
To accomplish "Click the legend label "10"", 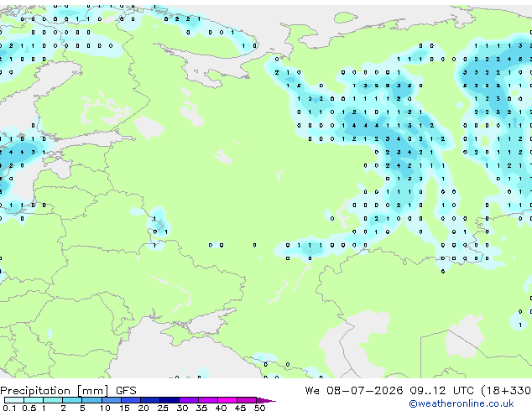I will click(x=105, y=408).
